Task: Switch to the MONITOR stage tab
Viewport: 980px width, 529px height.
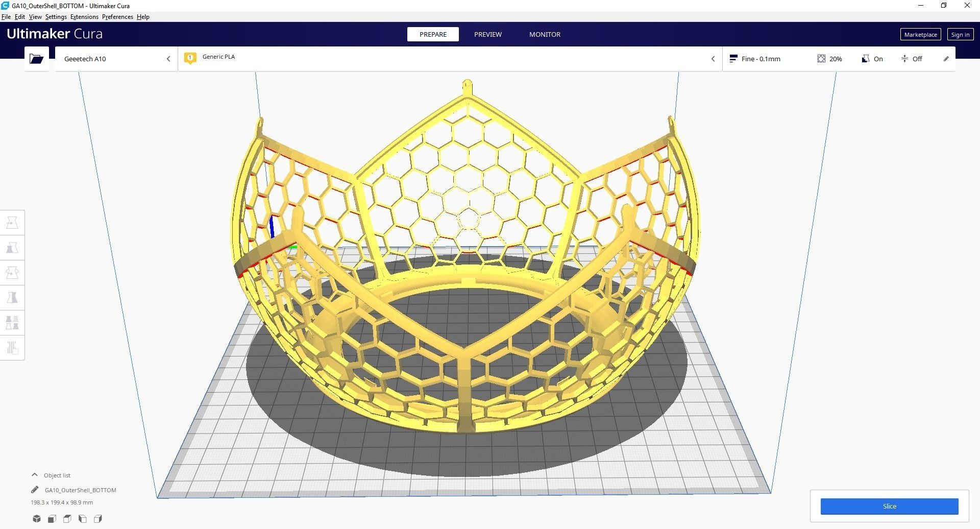Action: click(x=545, y=34)
